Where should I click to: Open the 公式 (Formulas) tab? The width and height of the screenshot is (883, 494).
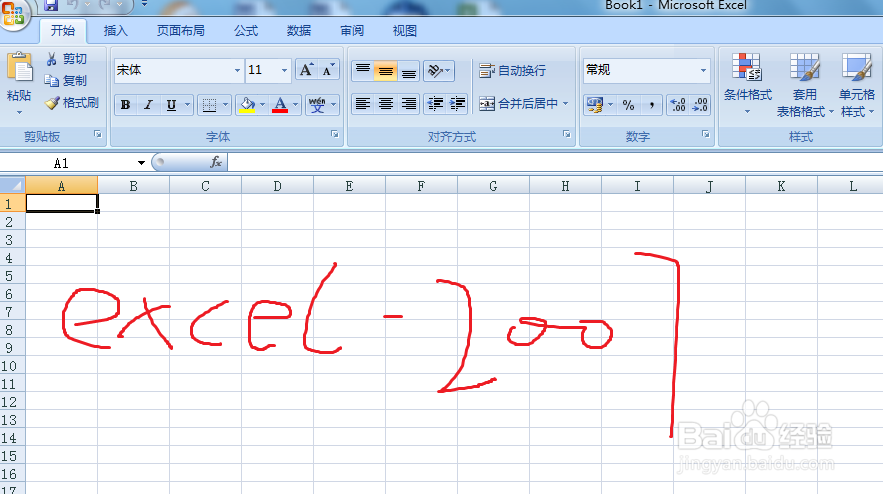point(246,30)
